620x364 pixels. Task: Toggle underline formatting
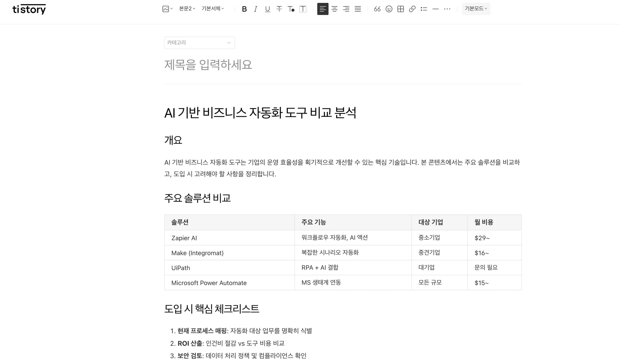267,9
